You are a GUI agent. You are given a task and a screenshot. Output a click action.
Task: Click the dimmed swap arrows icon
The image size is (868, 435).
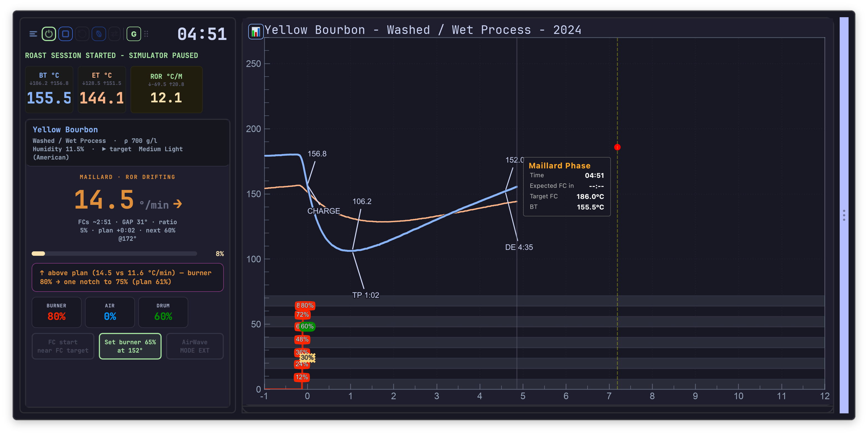pyautogui.click(x=115, y=34)
